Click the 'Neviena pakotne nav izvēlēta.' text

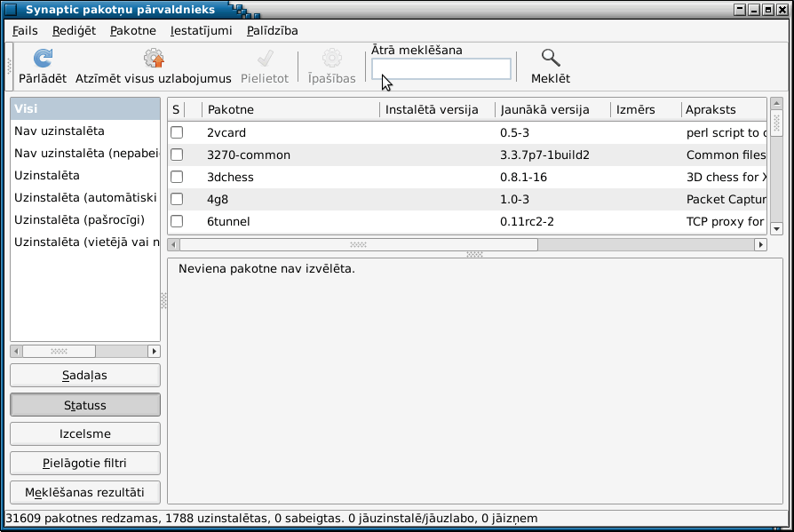tap(266, 269)
